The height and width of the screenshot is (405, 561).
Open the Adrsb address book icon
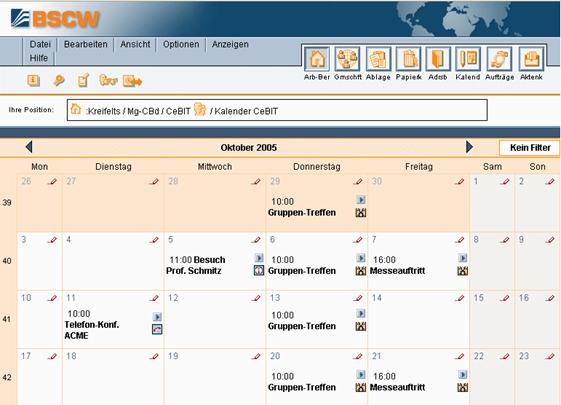(438, 59)
